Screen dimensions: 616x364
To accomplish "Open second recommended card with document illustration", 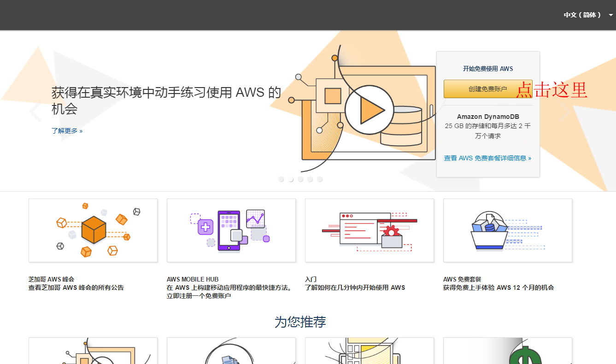I will pos(231,351).
